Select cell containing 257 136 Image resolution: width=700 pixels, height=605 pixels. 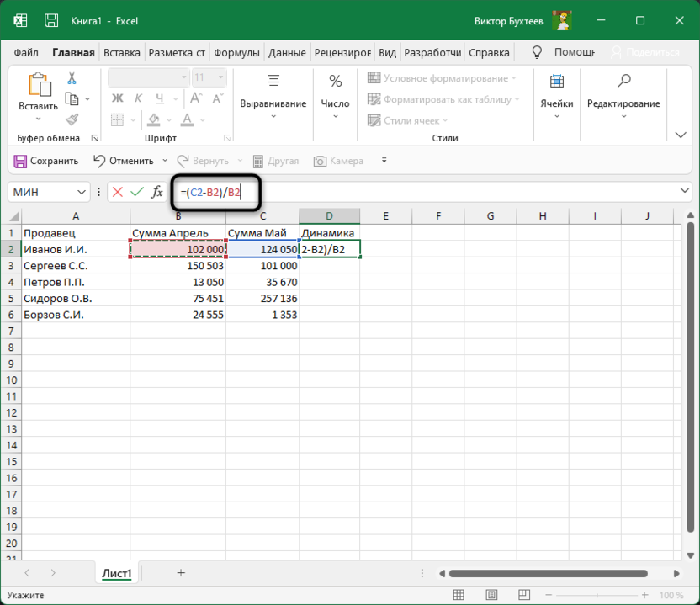point(262,298)
